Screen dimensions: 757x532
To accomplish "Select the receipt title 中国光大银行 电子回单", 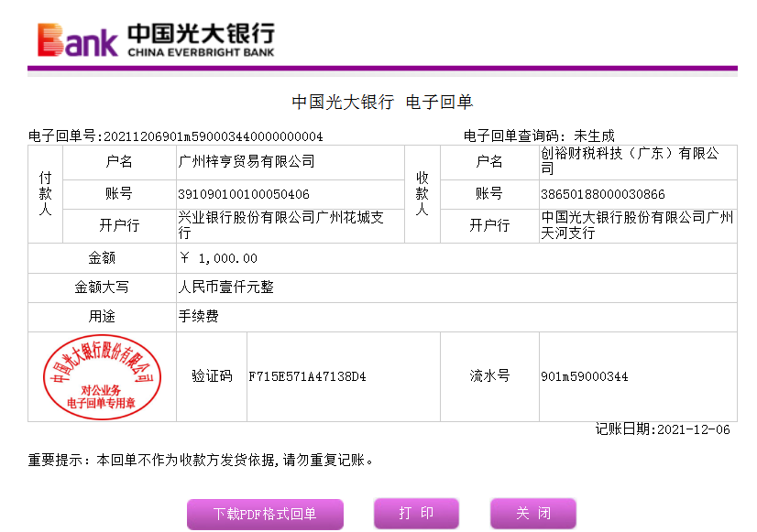I will [382, 103].
